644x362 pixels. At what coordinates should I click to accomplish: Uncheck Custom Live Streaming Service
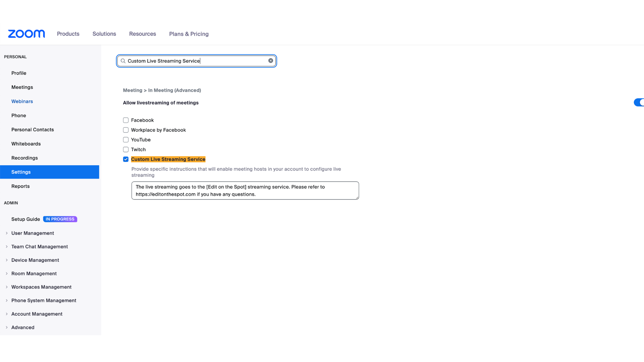point(126,159)
